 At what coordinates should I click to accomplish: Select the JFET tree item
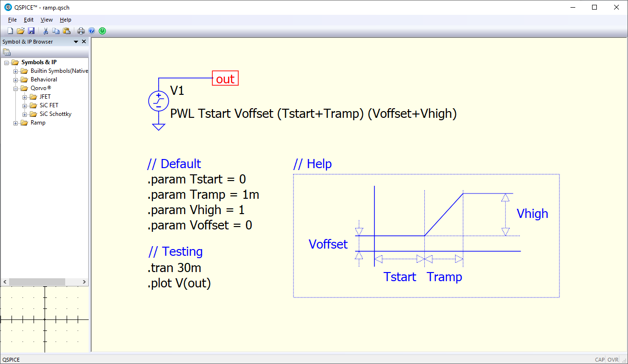click(45, 97)
